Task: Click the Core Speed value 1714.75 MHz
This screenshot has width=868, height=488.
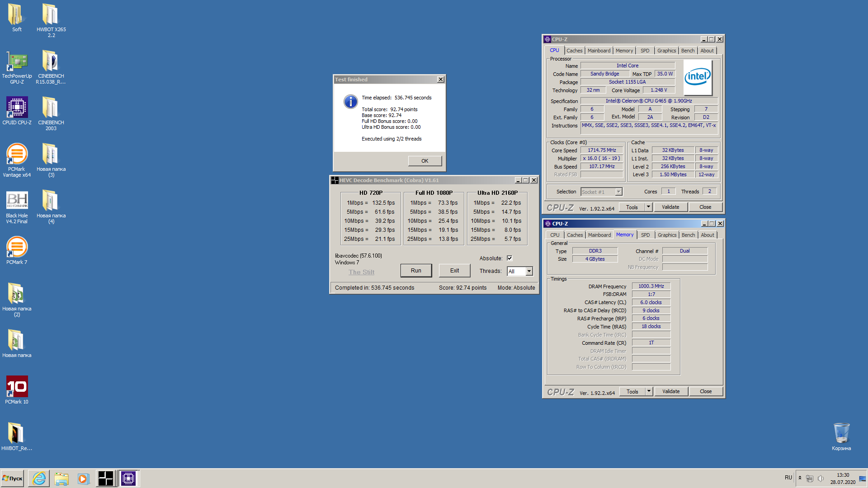Action: [x=602, y=150]
